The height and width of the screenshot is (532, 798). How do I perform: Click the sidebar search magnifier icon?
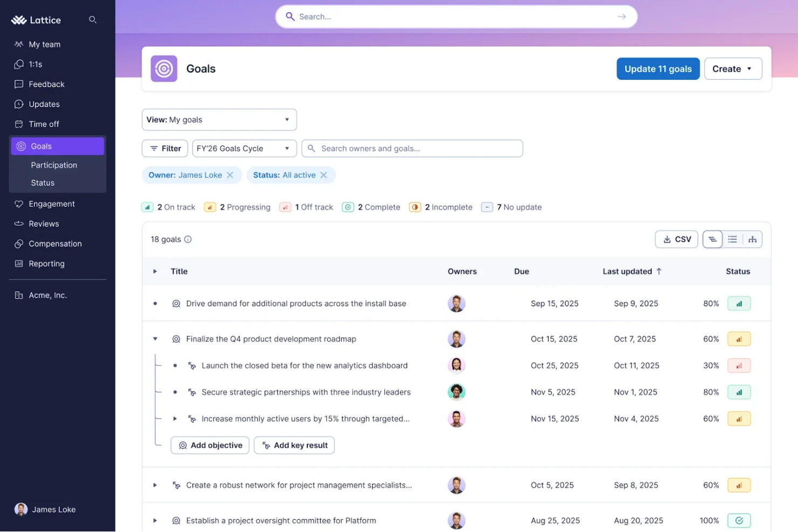(93, 20)
